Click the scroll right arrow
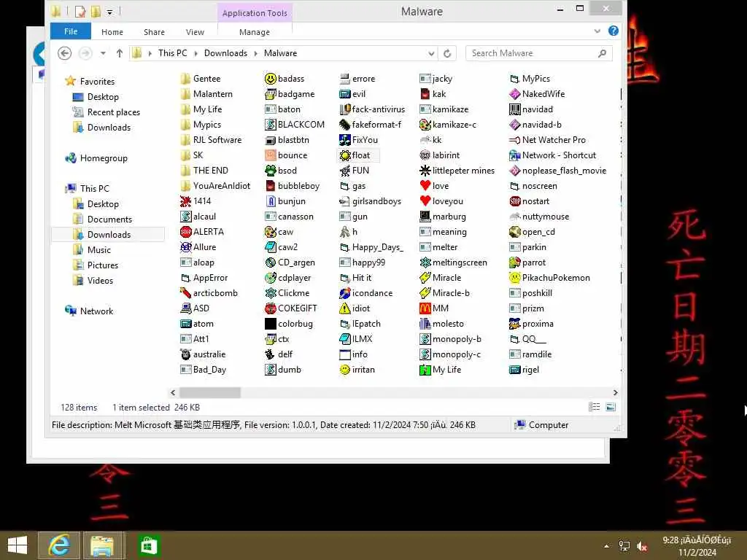This screenshot has height=560, width=747. (615, 393)
